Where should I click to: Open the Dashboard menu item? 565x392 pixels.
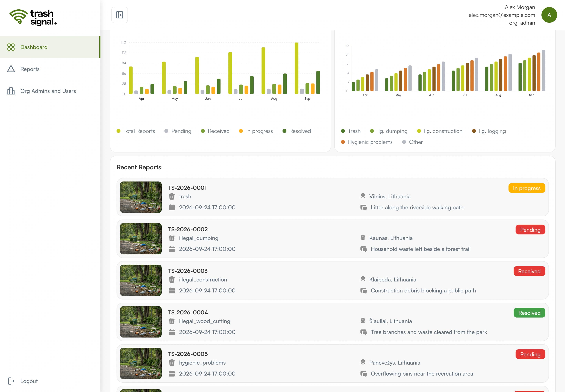50,47
